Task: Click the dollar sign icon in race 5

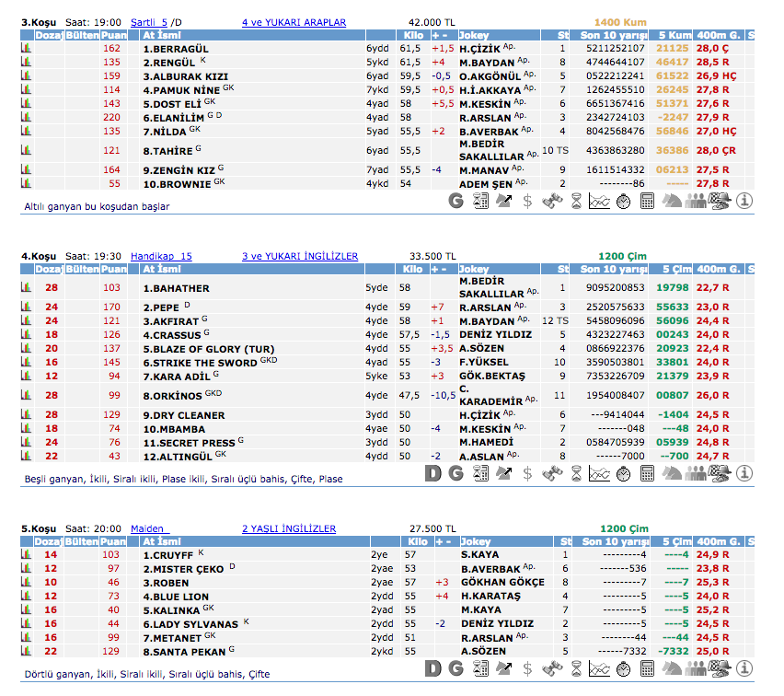Action: point(527,667)
